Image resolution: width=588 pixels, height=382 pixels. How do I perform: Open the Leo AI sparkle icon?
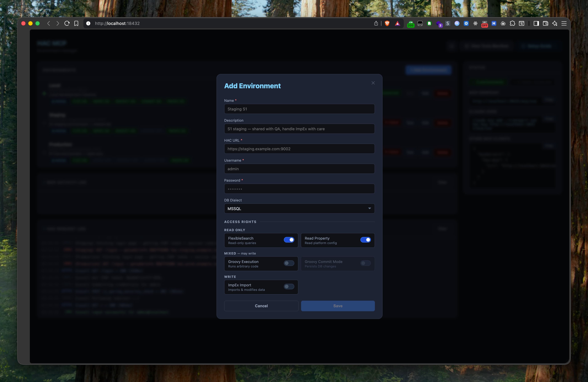coord(555,24)
